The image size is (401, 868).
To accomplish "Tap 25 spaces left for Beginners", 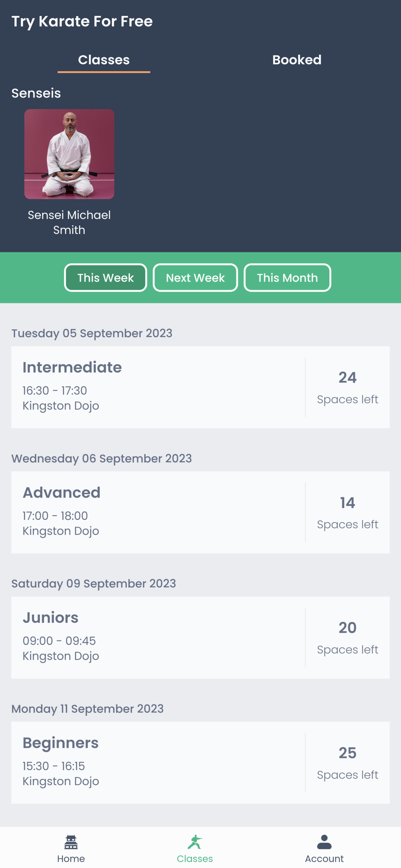I will pos(347,763).
